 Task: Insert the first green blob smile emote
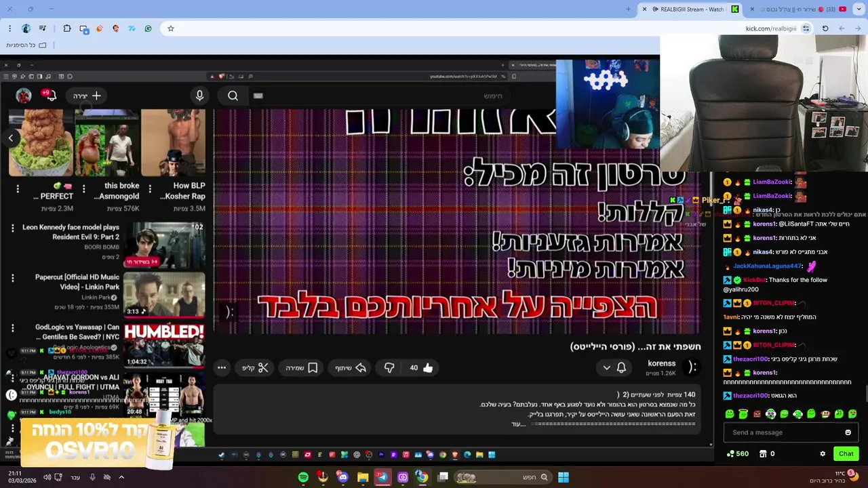[730, 413]
